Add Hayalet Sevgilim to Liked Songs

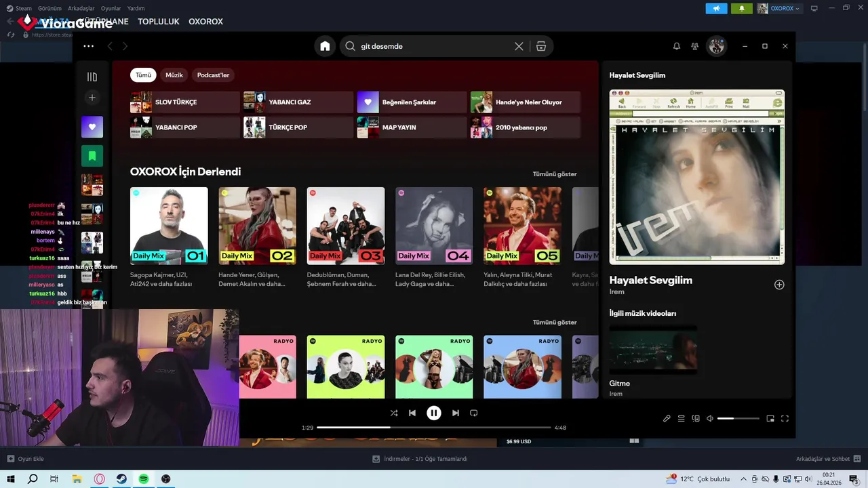click(x=779, y=285)
